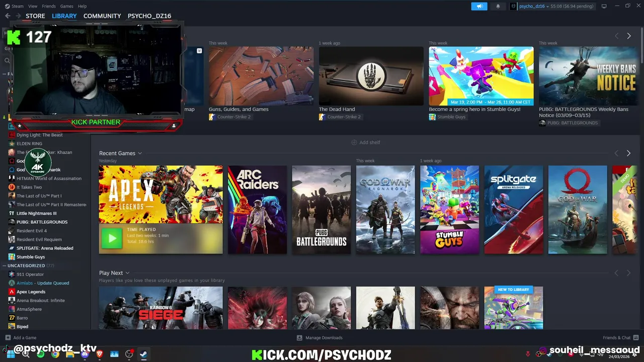Select The Last of Us Part I
Image resolution: width=644 pixels, height=362 pixels.
point(39,196)
